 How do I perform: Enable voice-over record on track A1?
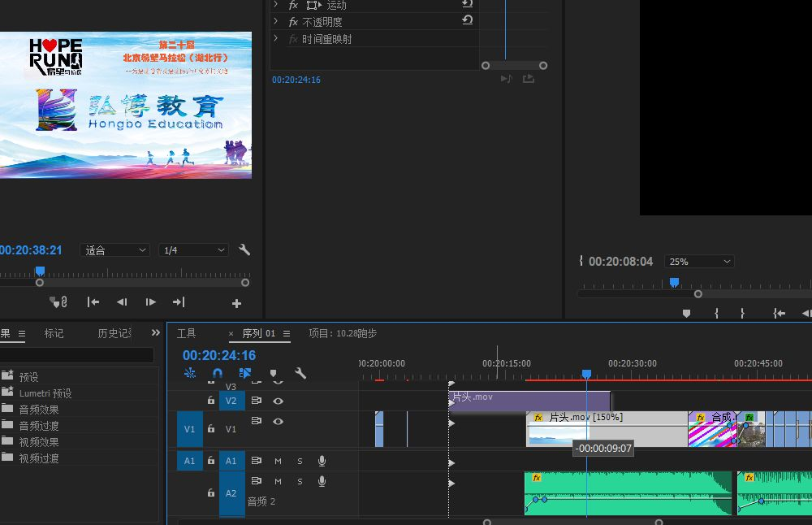[x=322, y=461]
